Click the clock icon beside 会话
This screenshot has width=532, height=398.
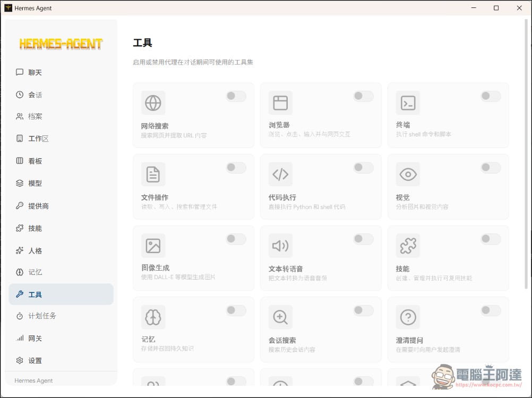[20, 94]
